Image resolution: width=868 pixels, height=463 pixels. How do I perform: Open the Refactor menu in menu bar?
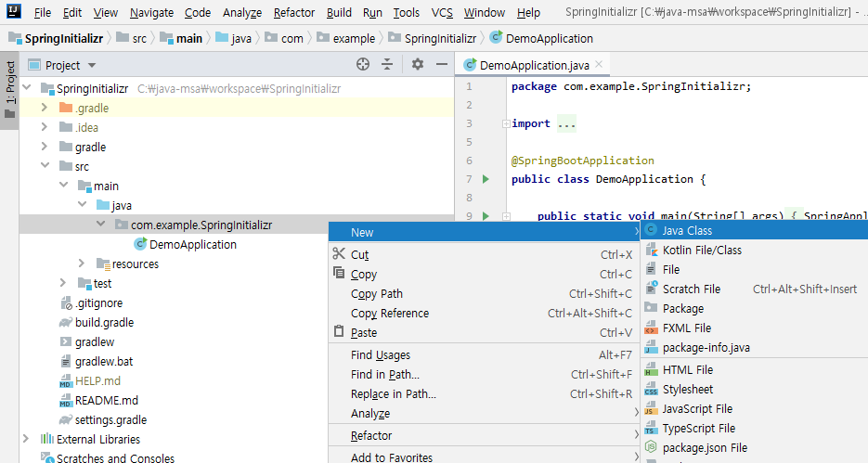[x=294, y=12]
